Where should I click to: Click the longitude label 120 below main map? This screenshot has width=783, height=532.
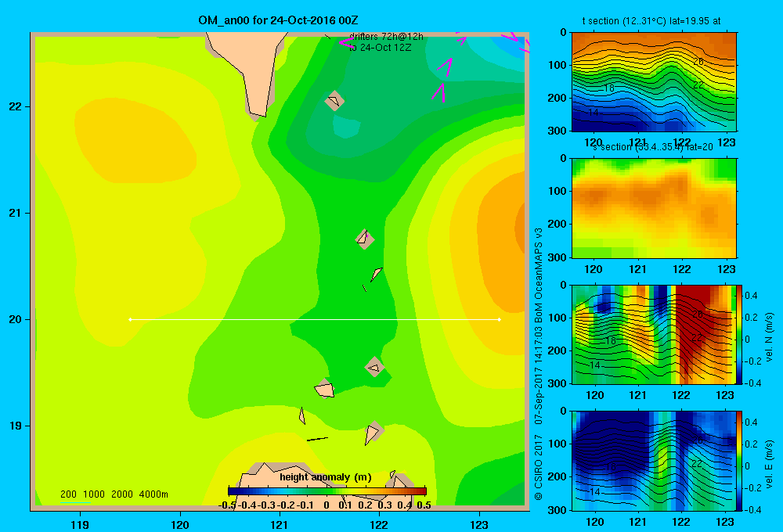pyautogui.click(x=180, y=524)
